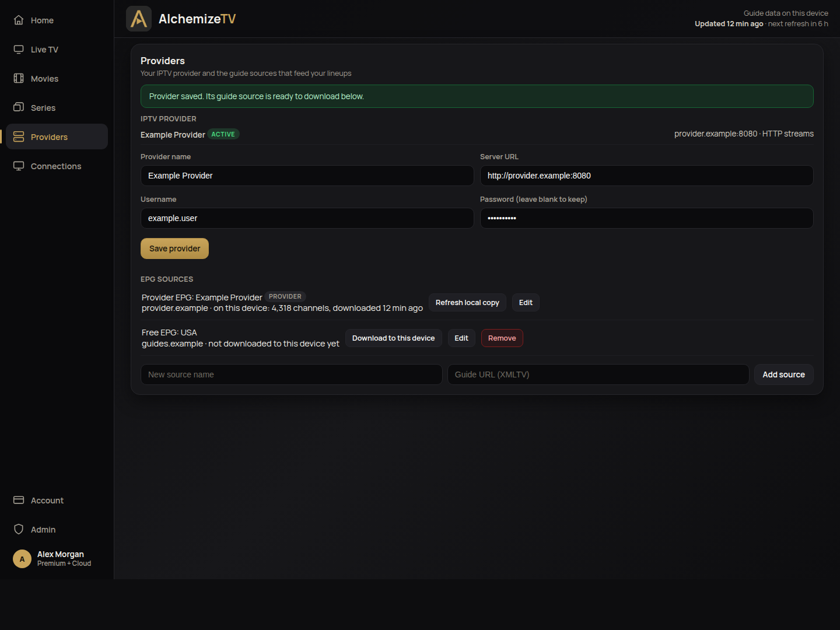Click the Connections display icon

coord(19,166)
